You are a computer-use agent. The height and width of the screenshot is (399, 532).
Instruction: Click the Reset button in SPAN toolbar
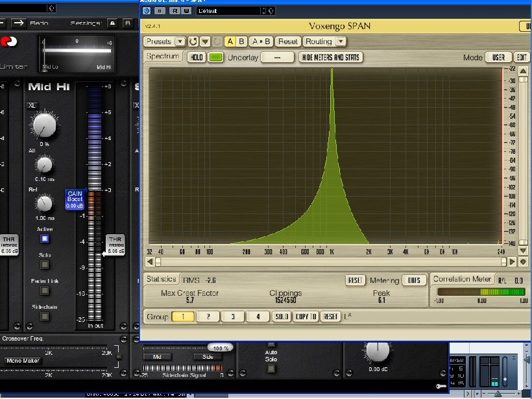point(287,42)
